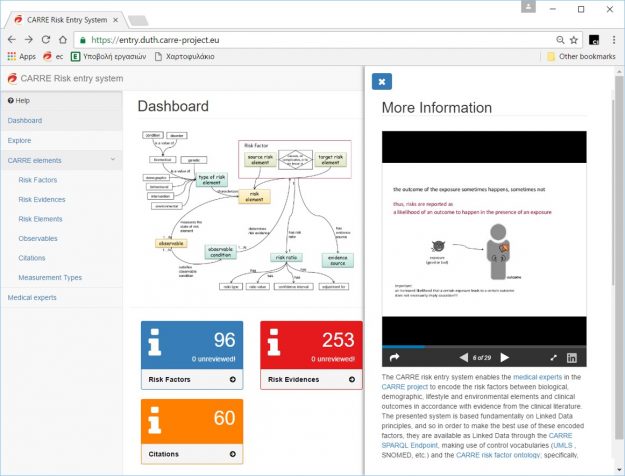Open the LinkedIn icon on the slideshow
This screenshot has height=476, width=625.
click(572, 358)
